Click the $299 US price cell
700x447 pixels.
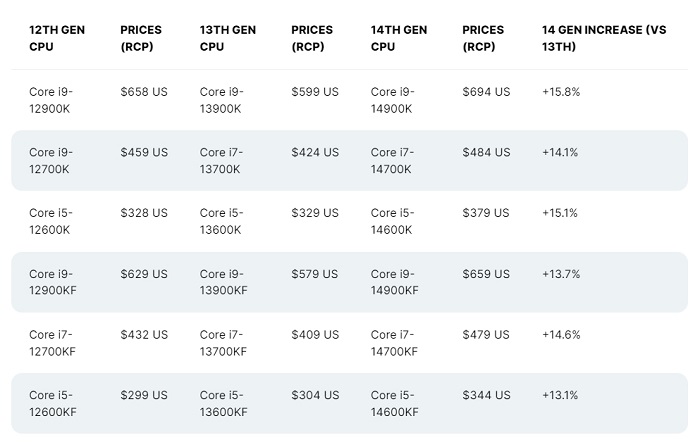point(144,395)
